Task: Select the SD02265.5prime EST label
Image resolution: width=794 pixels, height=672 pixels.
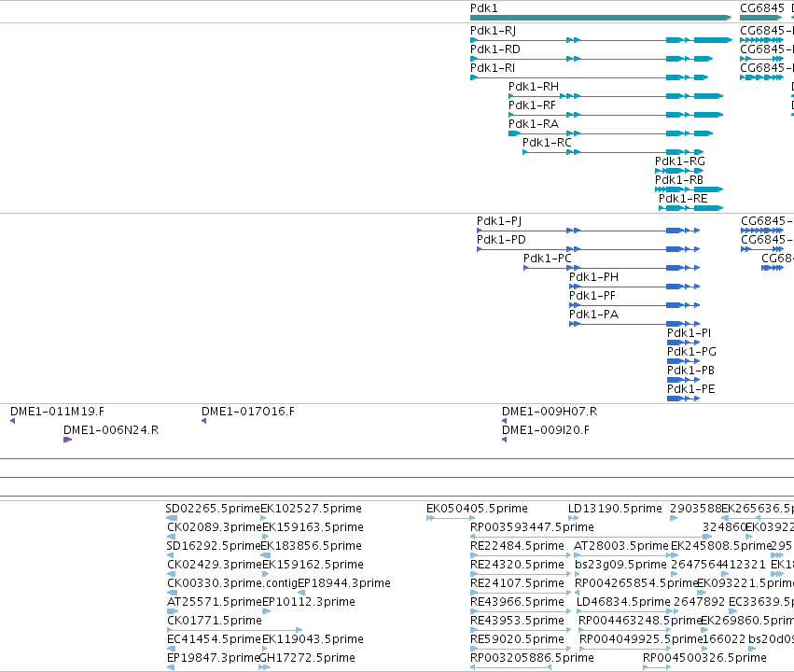Action: pyautogui.click(x=213, y=509)
